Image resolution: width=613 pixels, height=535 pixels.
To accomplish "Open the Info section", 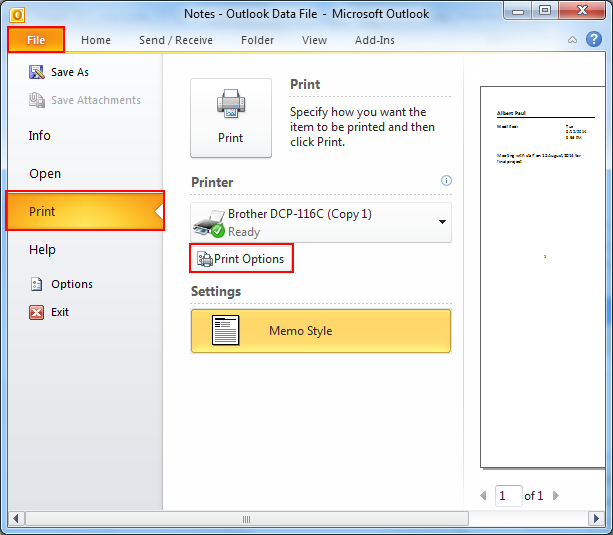I will [39, 136].
